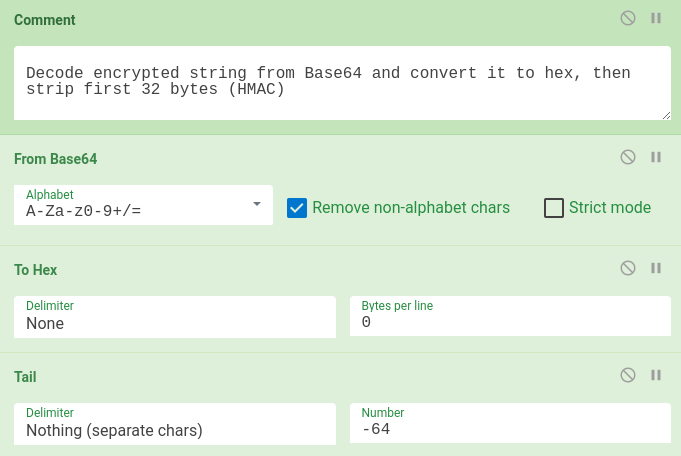Toggle the Strict mode label
Viewport: 681px width, 456px height.
click(x=610, y=208)
